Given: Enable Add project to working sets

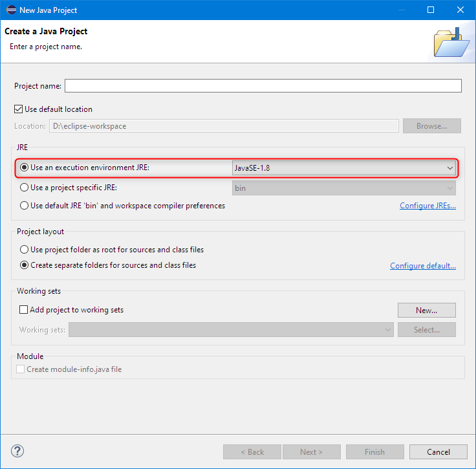Looking at the screenshot, I should point(24,310).
